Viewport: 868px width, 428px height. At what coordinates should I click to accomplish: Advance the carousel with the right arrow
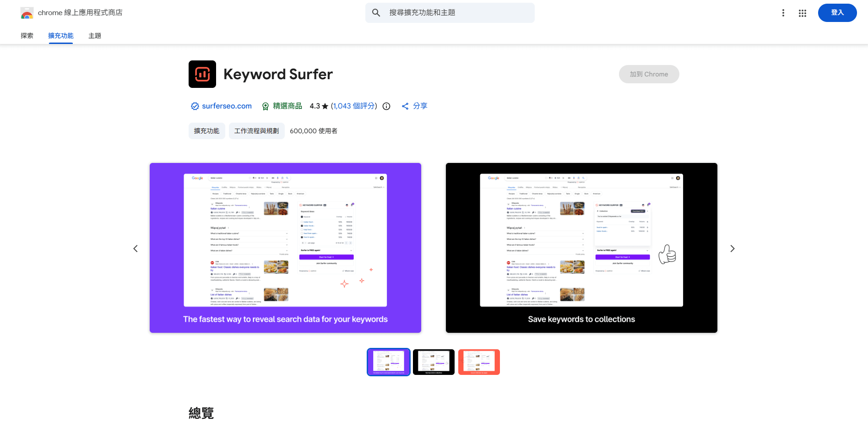tap(732, 248)
